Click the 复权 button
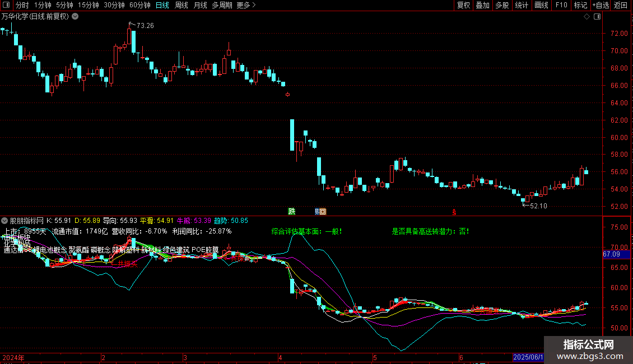Viewport: 633px width, 364px height. click(x=463, y=6)
